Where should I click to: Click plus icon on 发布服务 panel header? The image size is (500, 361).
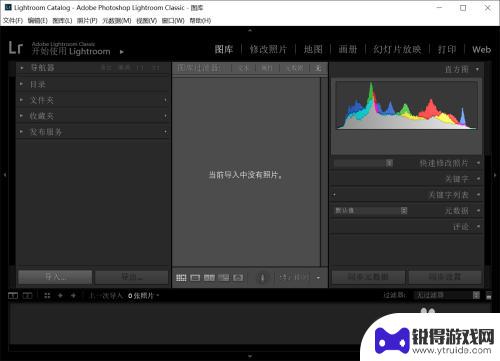166,132
